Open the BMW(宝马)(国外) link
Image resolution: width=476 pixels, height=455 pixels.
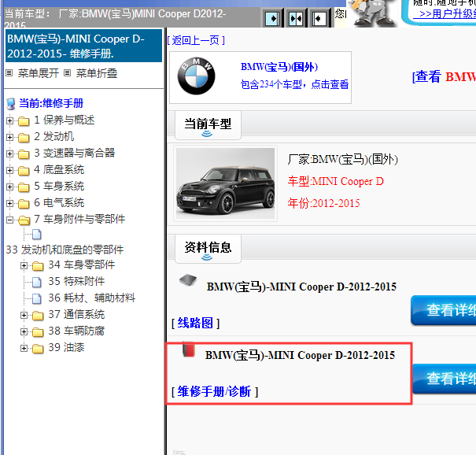pyautogui.click(x=279, y=67)
